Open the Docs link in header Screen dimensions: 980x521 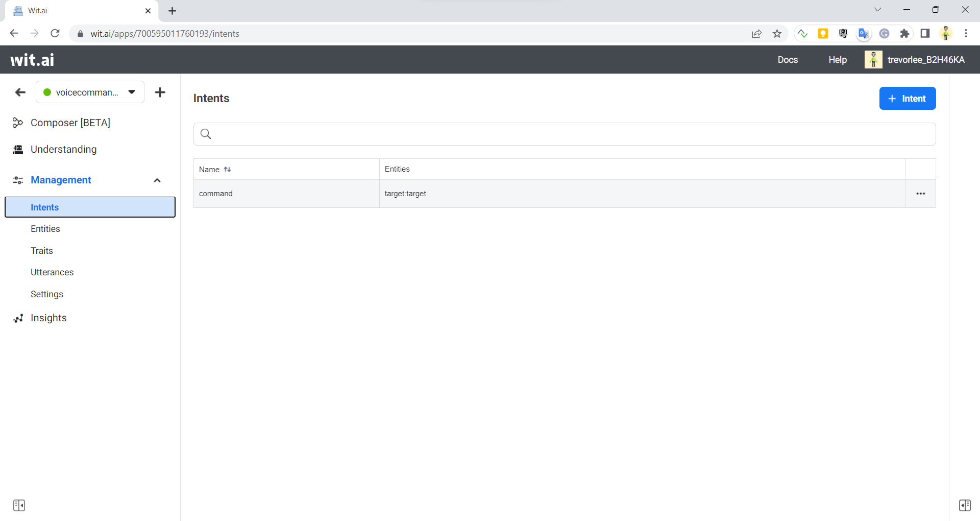(788, 60)
